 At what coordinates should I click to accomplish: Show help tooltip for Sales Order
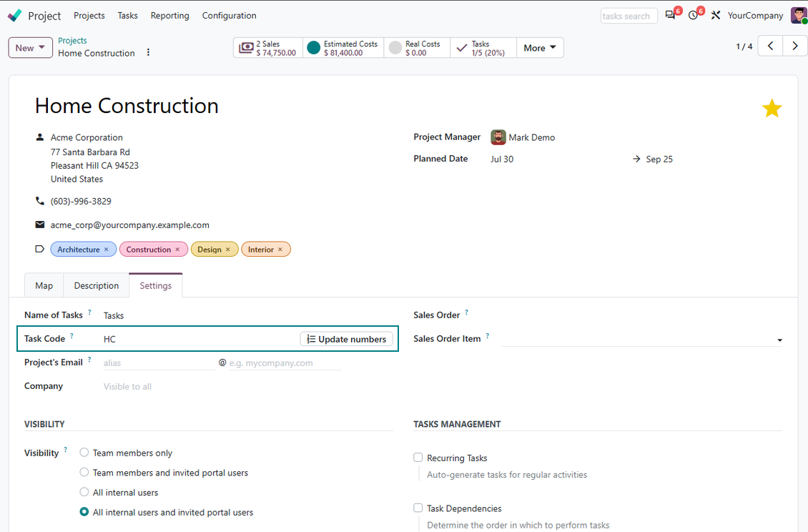466,312
